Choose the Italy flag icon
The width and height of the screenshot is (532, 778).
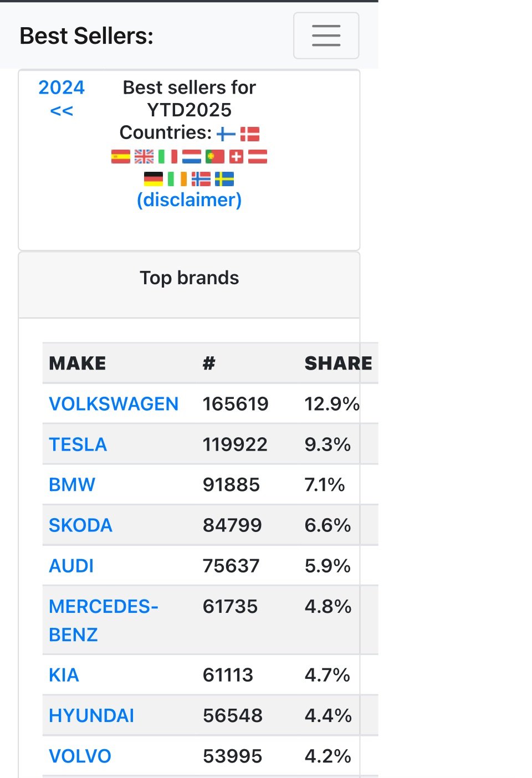[168, 157]
